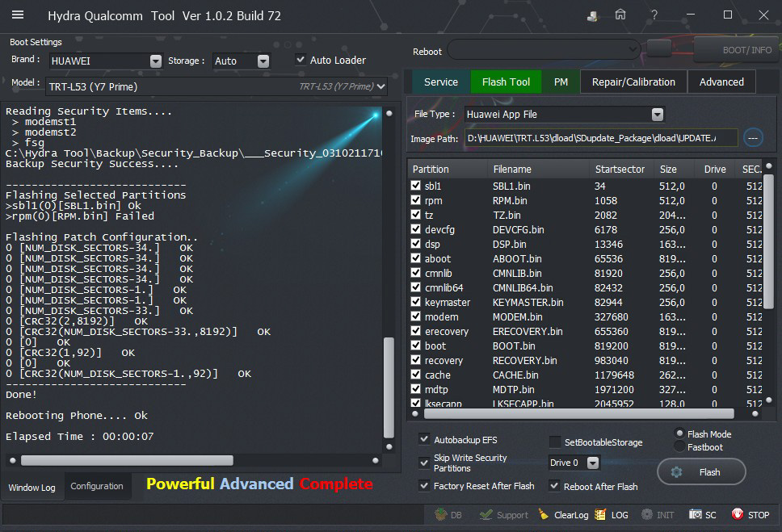The image size is (782, 532).
Task: Open the DB database icon
Action: (x=440, y=514)
